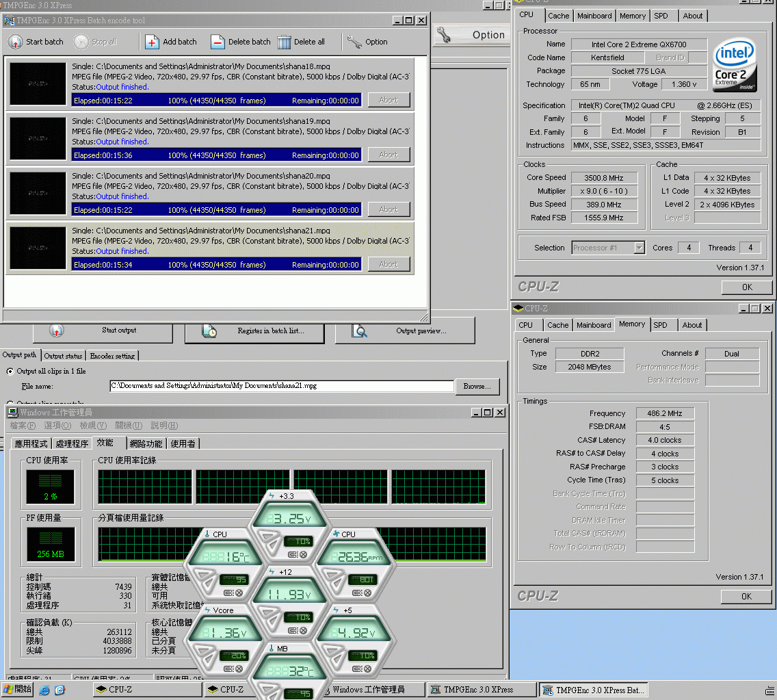Image resolution: width=777 pixels, height=700 pixels.
Task: Switch to 處理程序 tab in Task Manager
Action: point(72,443)
